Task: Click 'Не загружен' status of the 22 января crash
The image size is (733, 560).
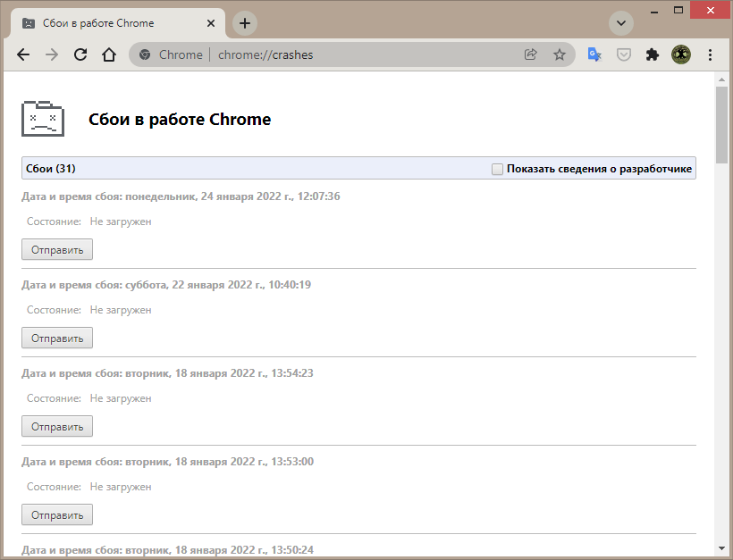Action: (x=121, y=310)
